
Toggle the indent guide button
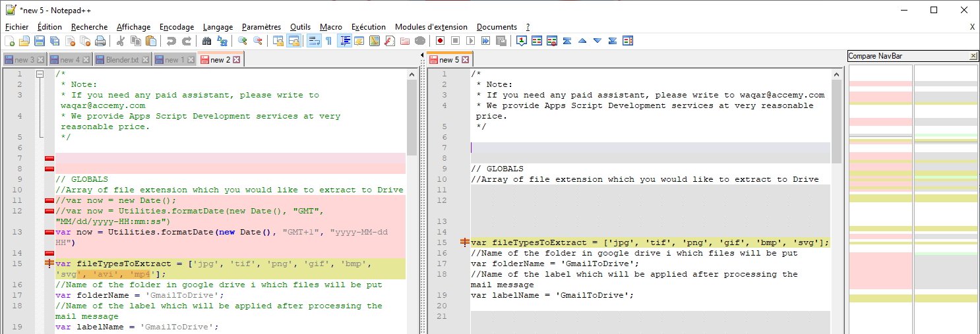(344, 41)
